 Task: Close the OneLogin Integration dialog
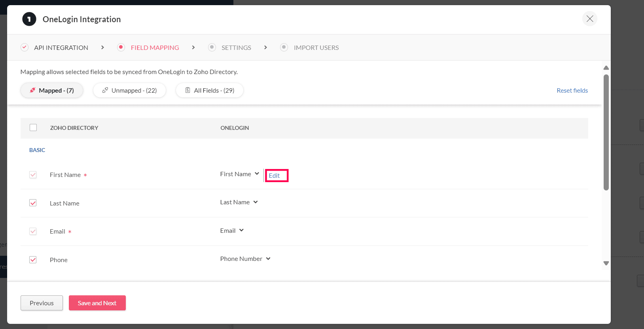589,19
